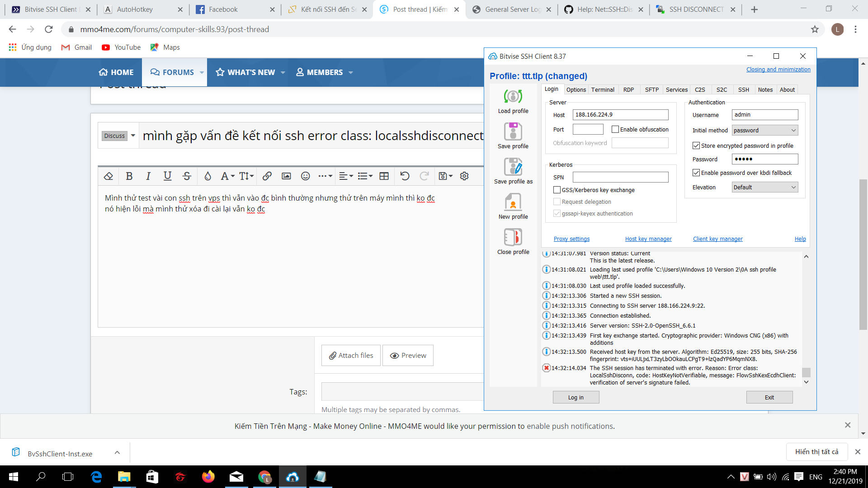The height and width of the screenshot is (488, 868).
Task: Click the Preview button
Action: click(408, 356)
